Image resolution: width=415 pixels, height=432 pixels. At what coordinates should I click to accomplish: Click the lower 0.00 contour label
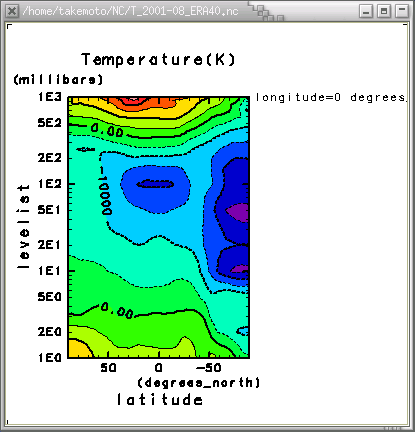click(117, 310)
